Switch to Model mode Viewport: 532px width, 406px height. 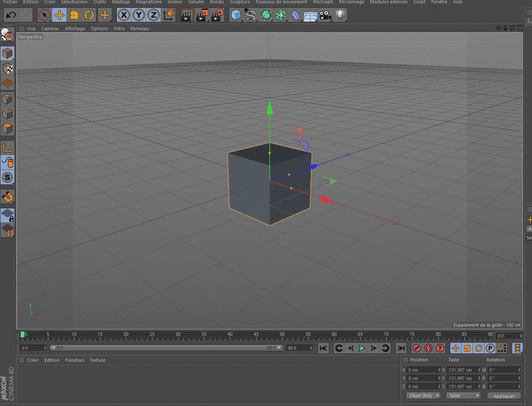7,53
